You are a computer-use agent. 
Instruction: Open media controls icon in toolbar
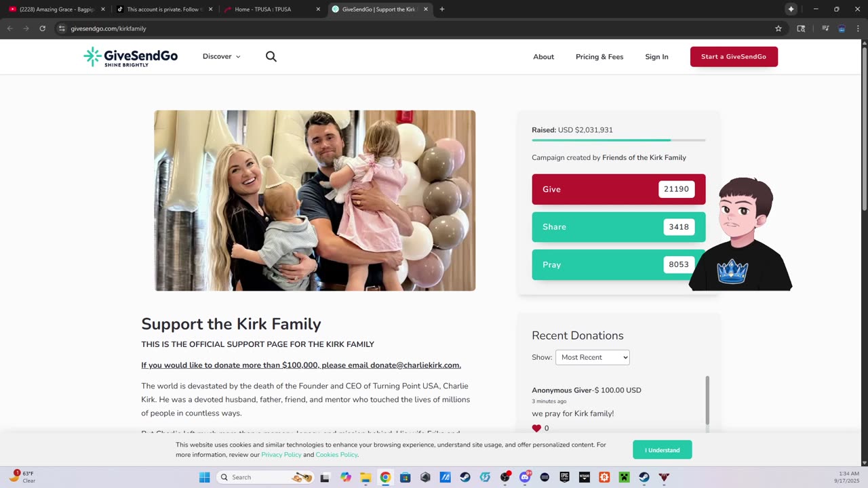click(x=825, y=28)
